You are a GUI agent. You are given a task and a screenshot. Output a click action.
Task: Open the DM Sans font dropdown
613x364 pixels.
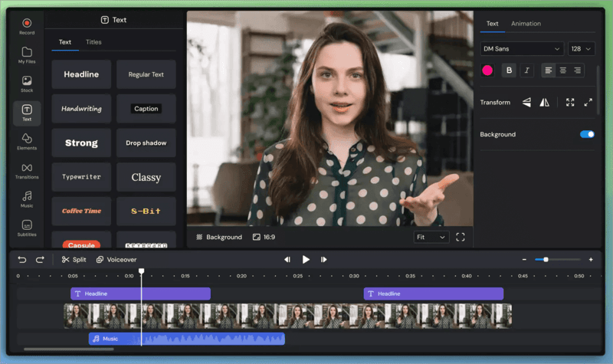tap(522, 49)
